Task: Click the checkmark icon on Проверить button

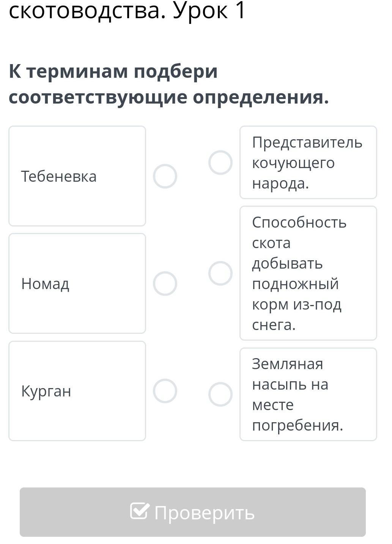Action: click(139, 511)
